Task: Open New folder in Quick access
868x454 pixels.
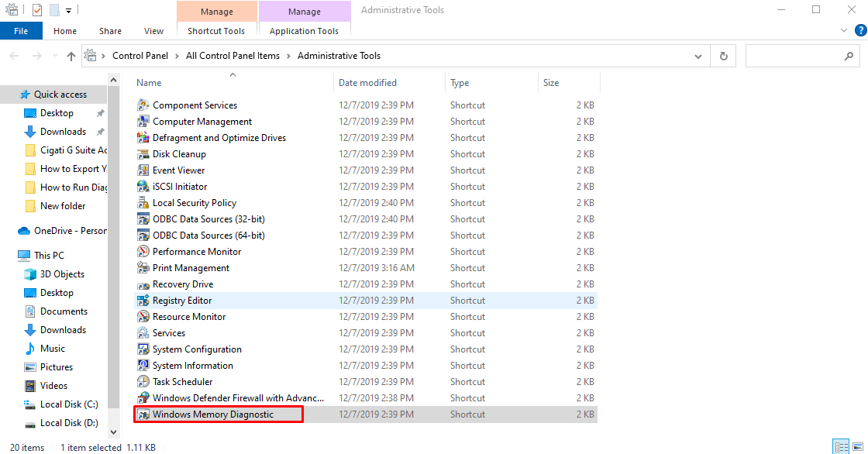Action: click(55, 206)
